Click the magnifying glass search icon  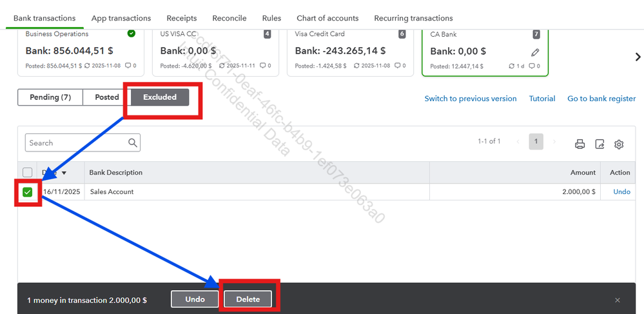point(132,142)
